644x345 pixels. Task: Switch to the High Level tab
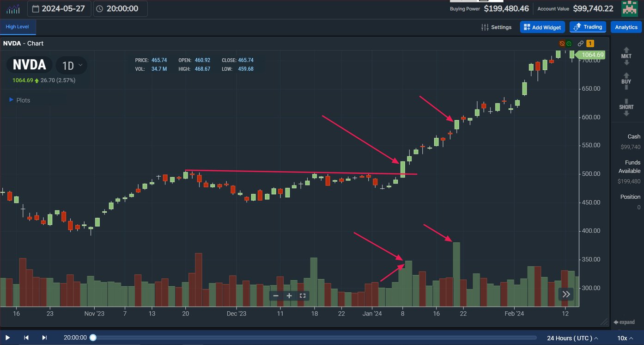pyautogui.click(x=18, y=27)
